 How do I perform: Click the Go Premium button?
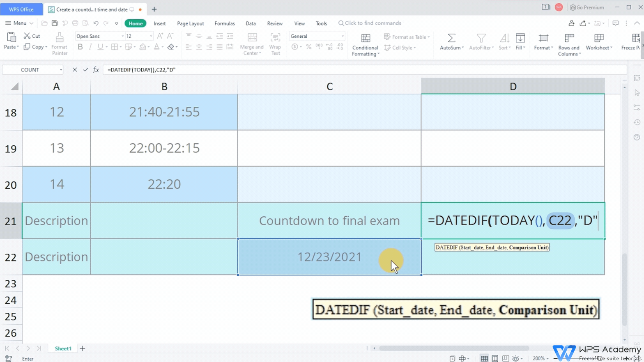587,7
